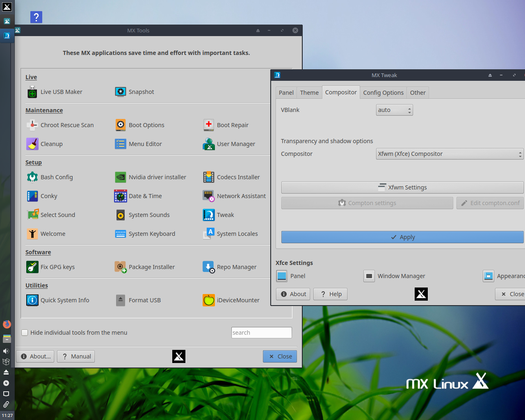The width and height of the screenshot is (525, 420).
Task: Start the Nvidia driver installer
Action: click(157, 177)
